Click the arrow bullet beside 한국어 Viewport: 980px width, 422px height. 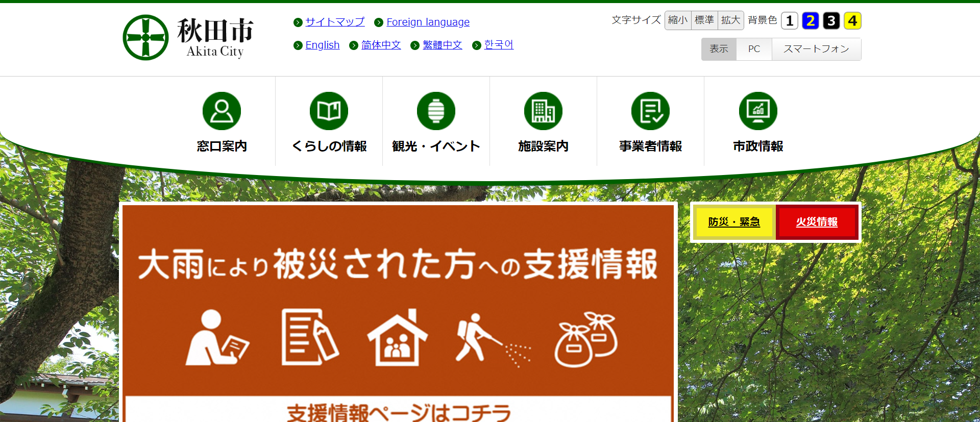pyautogui.click(x=477, y=45)
